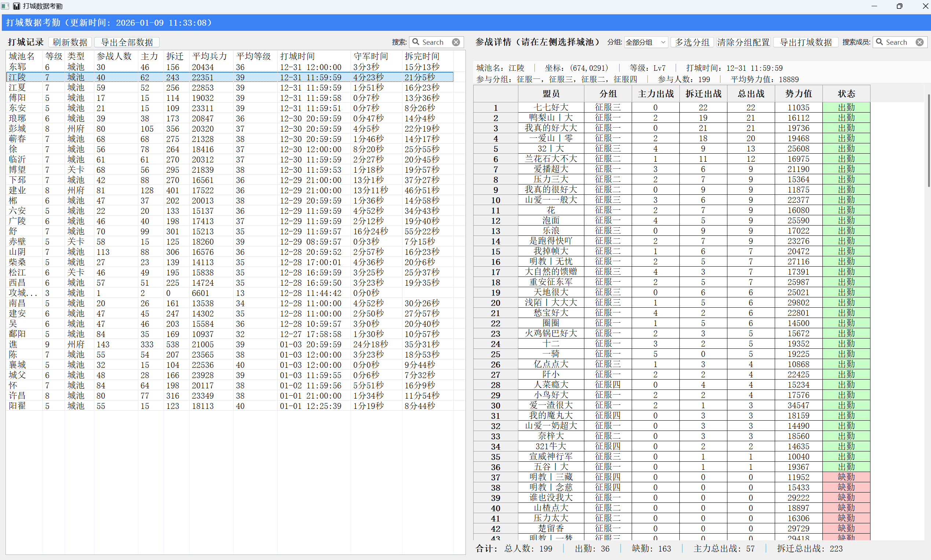
Task: Select the 江夏 city row
Action: click(x=230, y=88)
